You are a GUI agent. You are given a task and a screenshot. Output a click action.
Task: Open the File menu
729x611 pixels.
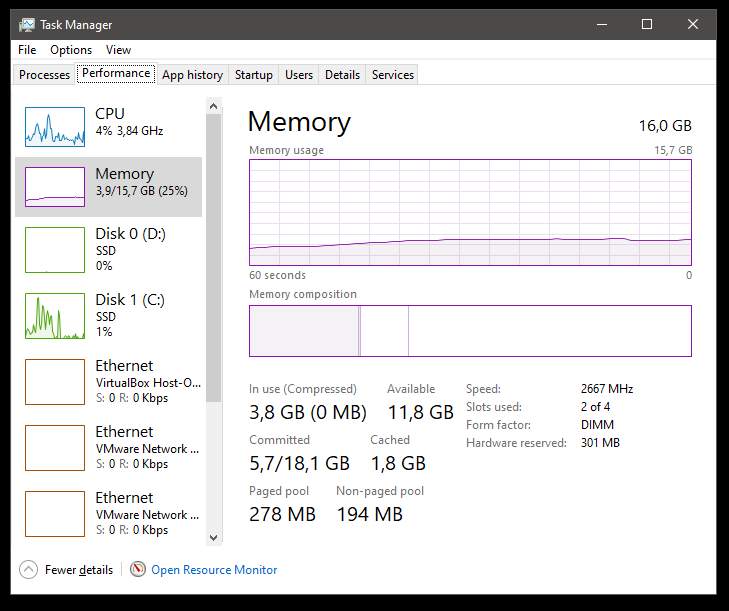tap(27, 50)
